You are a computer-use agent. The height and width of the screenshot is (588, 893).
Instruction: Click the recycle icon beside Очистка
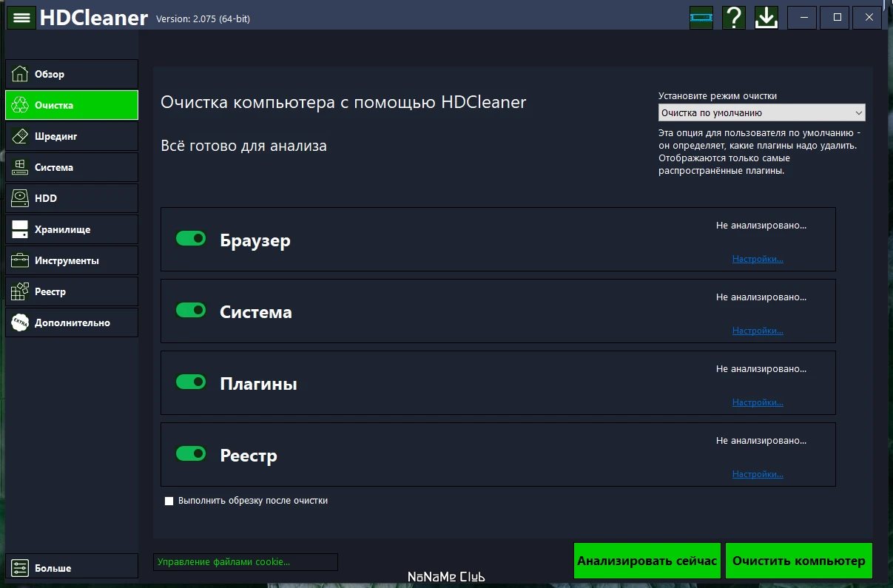click(x=20, y=105)
